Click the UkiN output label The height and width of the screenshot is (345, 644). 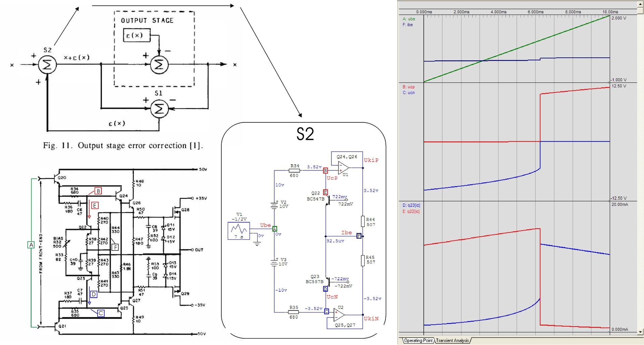[x=371, y=319]
